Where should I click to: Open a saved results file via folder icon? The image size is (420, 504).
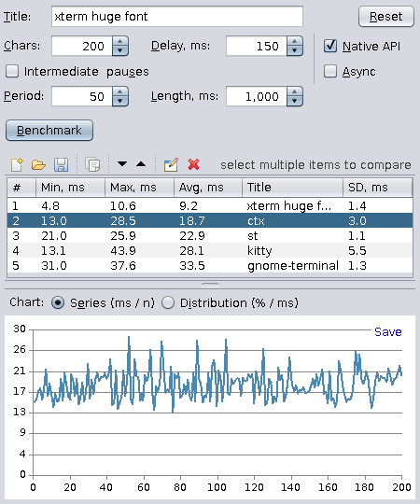click(38, 165)
